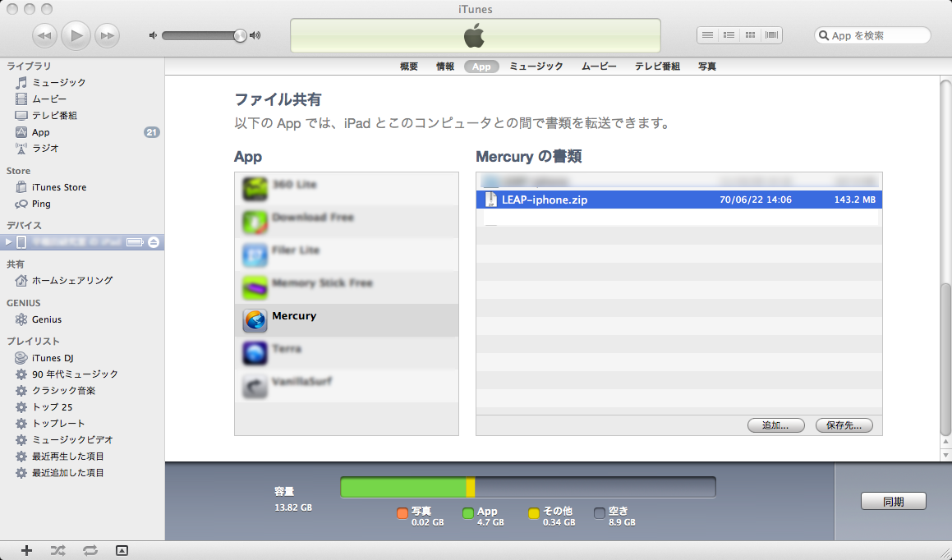Switch to the 情報 tab
Viewport: 952px width, 560px height.
[x=445, y=67]
